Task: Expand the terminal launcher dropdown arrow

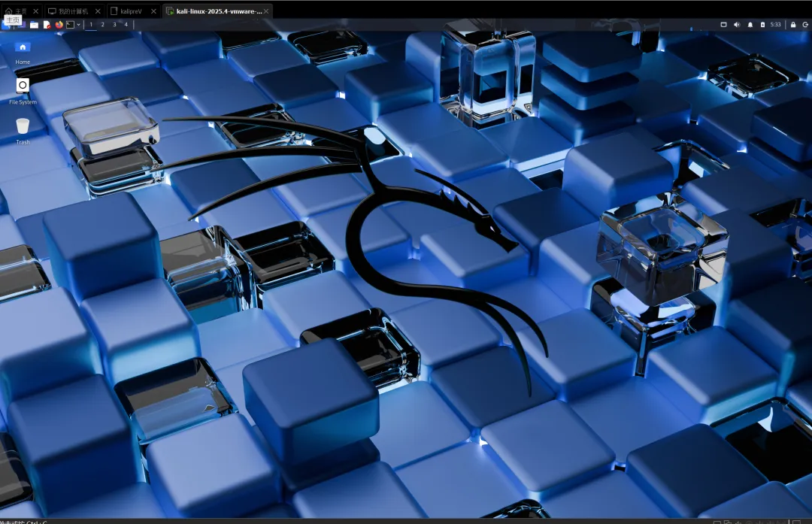Action: pos(79,24)
